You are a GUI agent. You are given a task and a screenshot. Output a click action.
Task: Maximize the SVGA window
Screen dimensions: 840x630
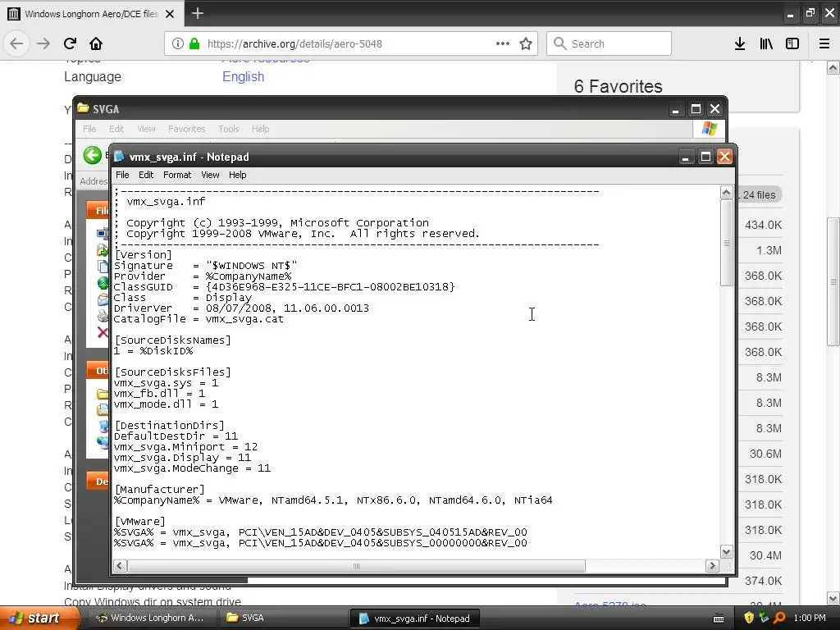696,109
